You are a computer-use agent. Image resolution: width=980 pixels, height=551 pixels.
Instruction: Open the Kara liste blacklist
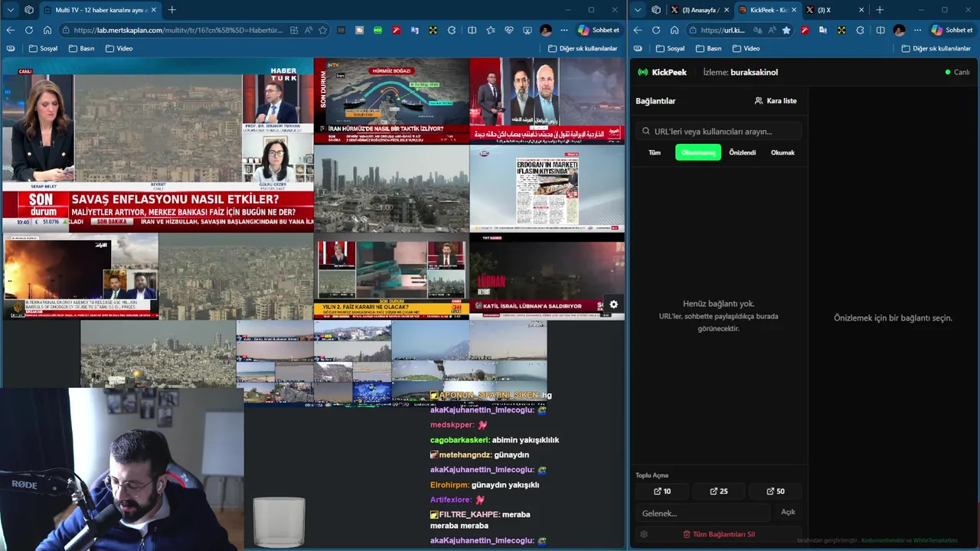[x=776, y=100]
